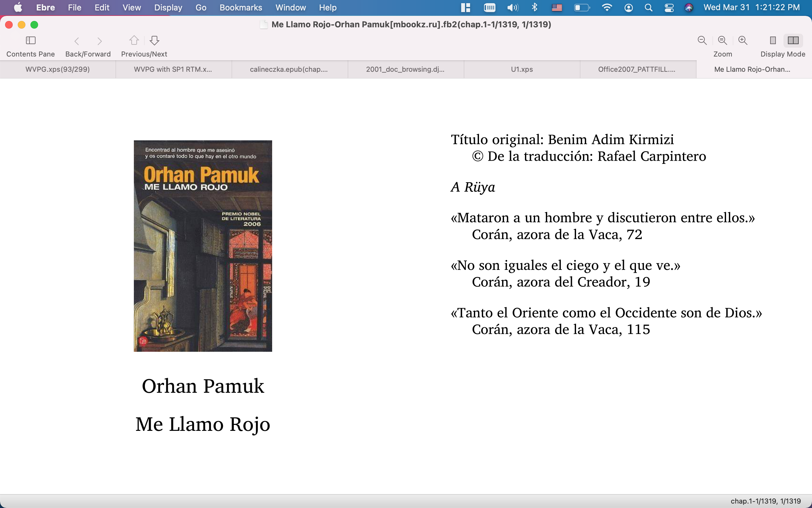The width and height of the screenshot is (812, 508).
Task: Open the Display menu
Action: tap(168, 7)
